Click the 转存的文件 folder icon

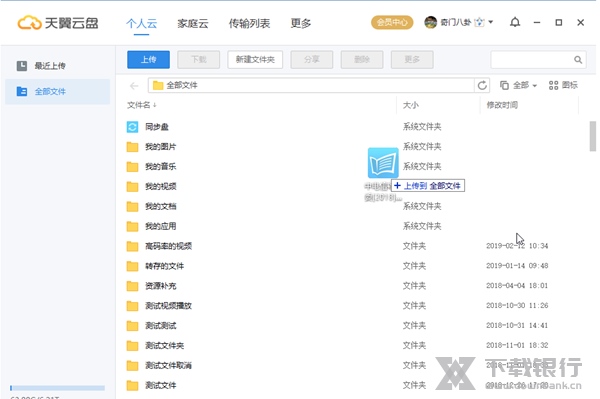coord(132,266)
